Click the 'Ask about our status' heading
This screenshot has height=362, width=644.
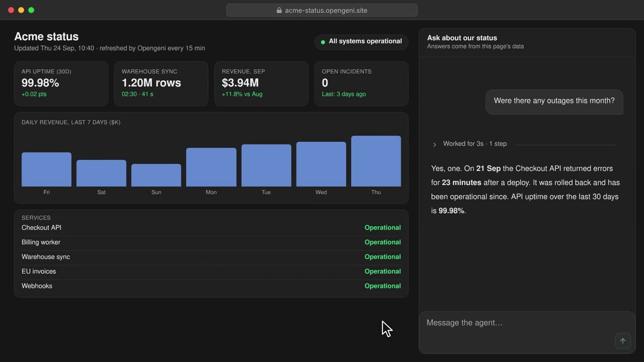point(462,38)
